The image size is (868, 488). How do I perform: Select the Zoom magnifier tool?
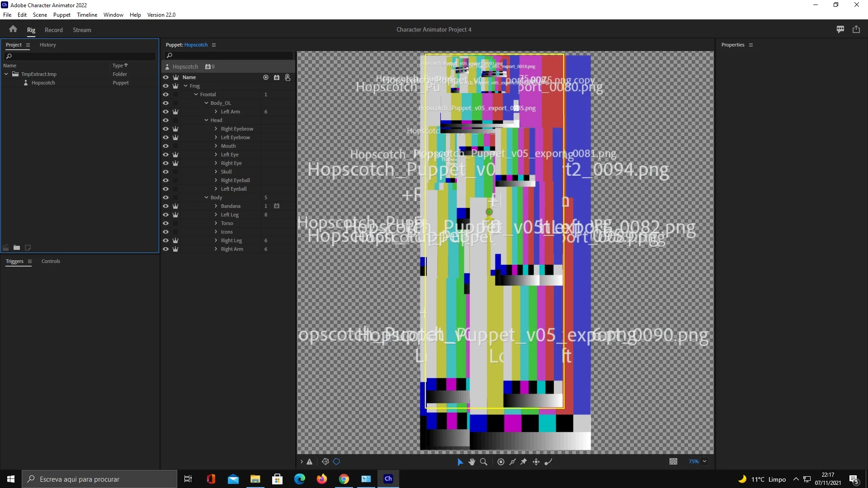coord(483,462)
